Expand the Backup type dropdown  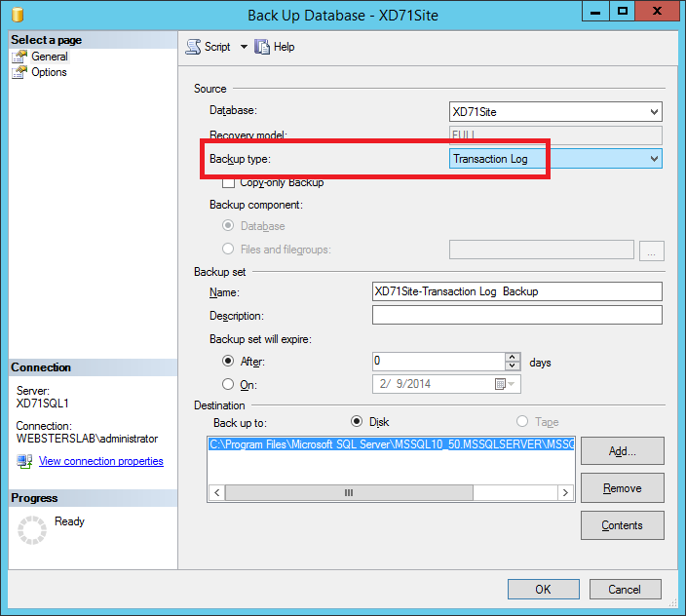(654, 159)
